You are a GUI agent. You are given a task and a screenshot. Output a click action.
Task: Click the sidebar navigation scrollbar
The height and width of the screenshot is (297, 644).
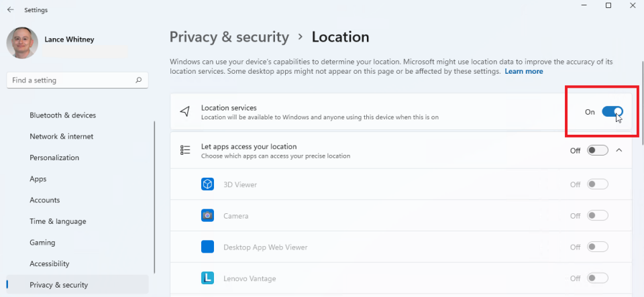[155, 197]
